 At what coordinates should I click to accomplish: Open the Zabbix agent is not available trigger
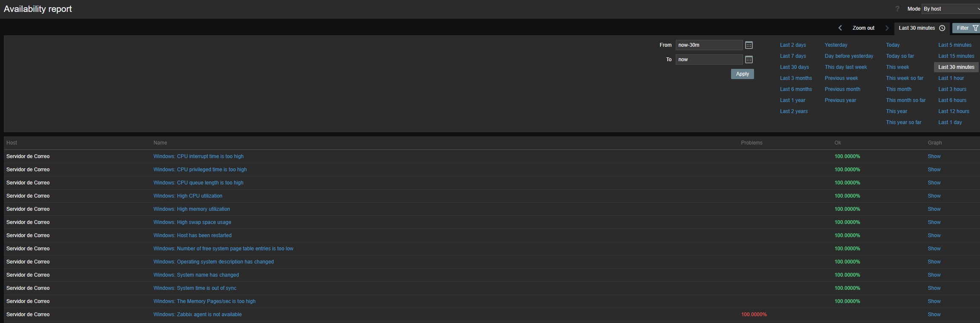pos(197,314)
